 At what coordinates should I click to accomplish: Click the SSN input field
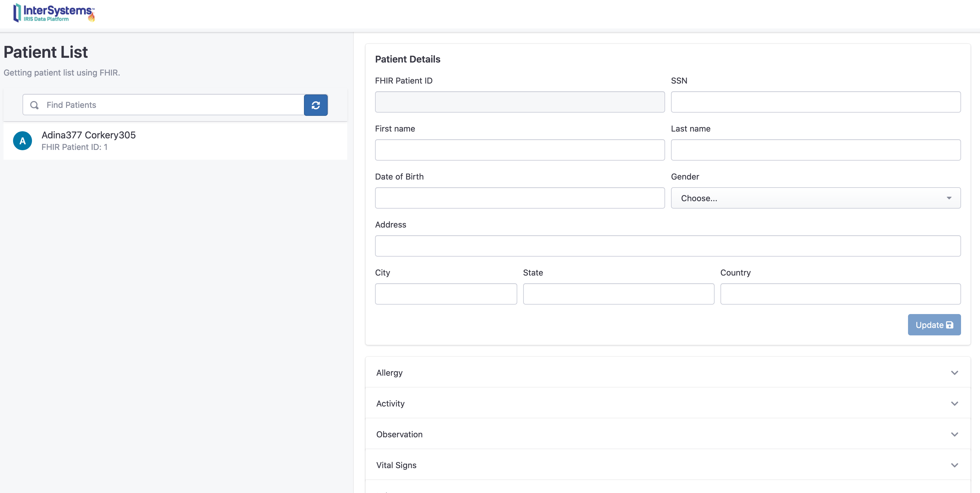click(x=815, y=102)
